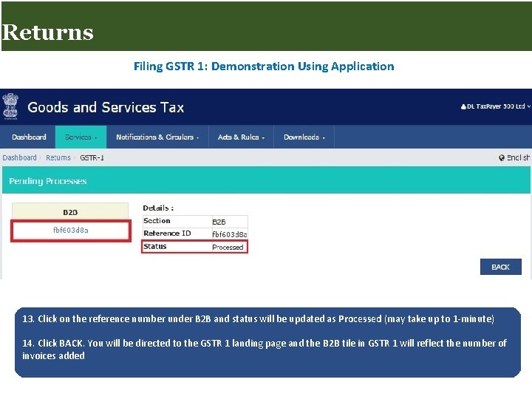Click the Reference ID row label
This screenshot has height=399, width=532.
(167, 233)
